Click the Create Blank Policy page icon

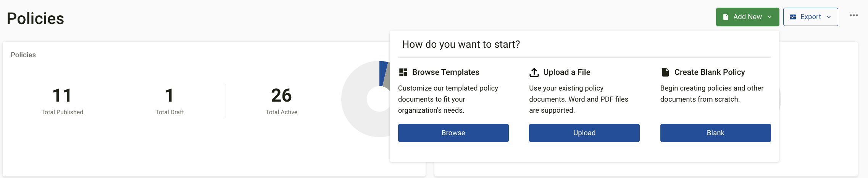tap(665, 72)
